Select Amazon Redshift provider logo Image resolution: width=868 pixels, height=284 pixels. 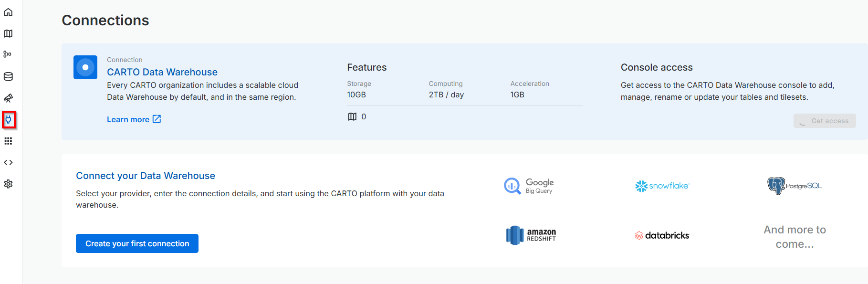point(531,235)
